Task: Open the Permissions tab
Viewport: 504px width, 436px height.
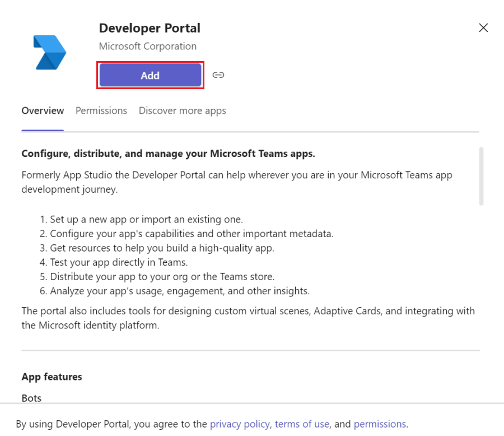Action: 101,111
